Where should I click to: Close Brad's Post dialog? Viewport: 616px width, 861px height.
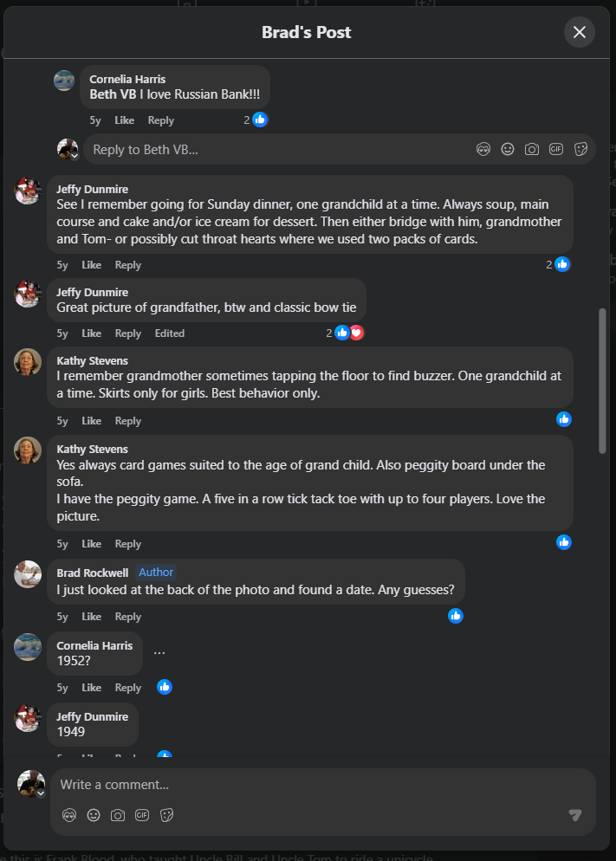click(x=580, y=32)
